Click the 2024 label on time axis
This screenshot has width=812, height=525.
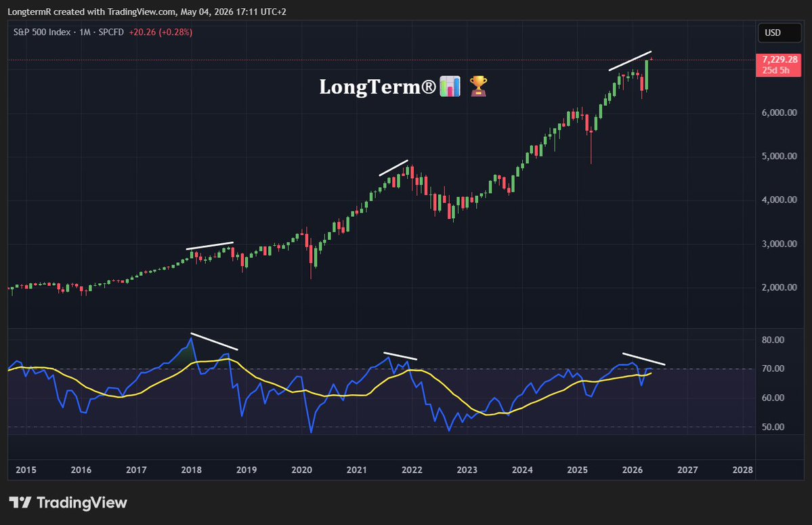tap(522, 470)
